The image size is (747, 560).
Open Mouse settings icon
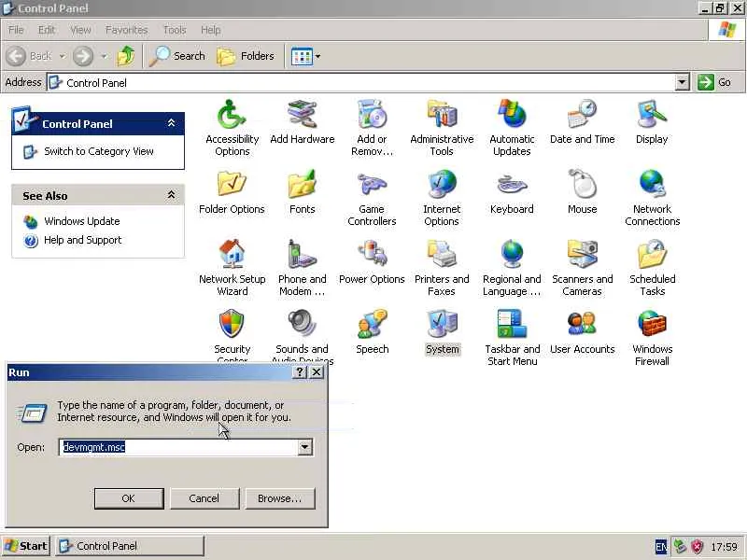click(x=582, y=185)
